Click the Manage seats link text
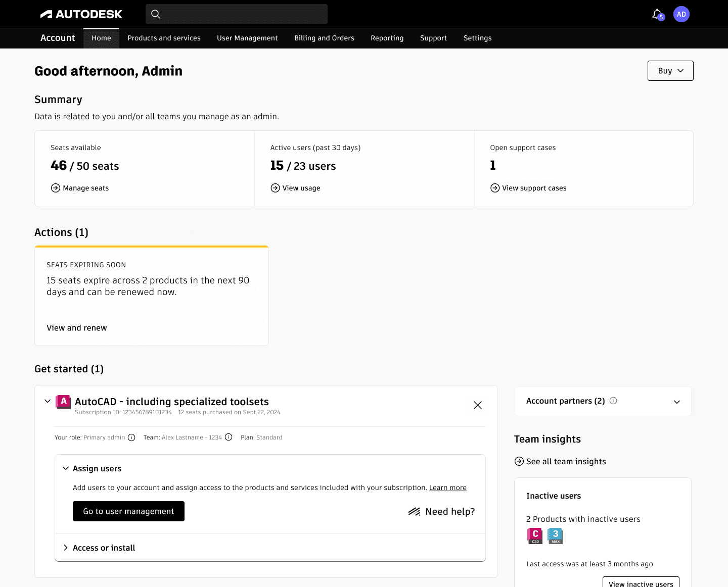This screenshot has width=728, height=587. coord(86,188)
